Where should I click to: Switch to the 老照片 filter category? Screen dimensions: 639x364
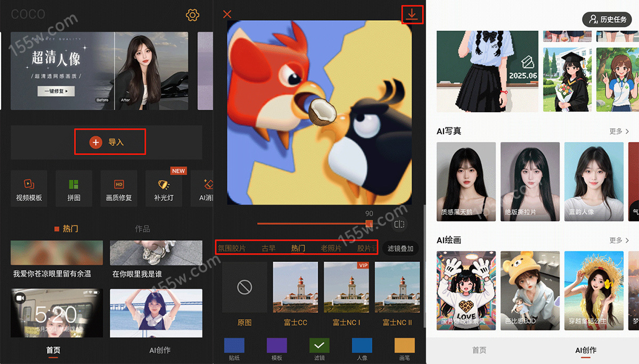click(330, 249)
